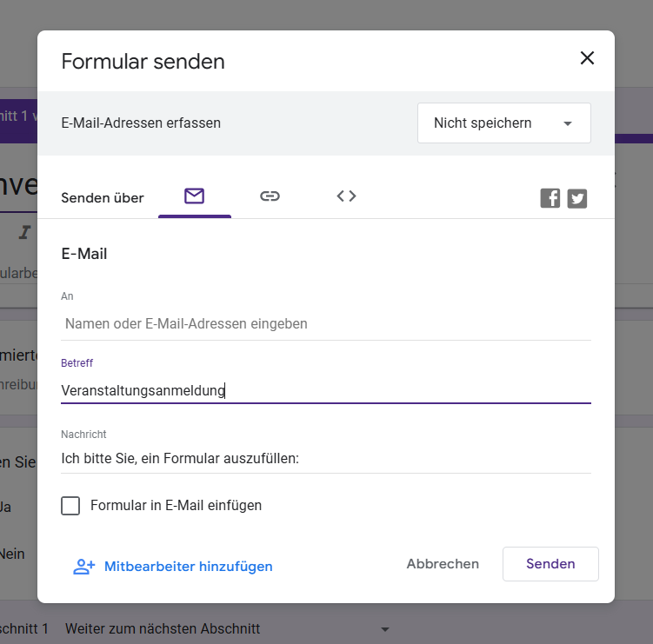
Task: Click the 'Senden über' label
Action: pos(103,198)
